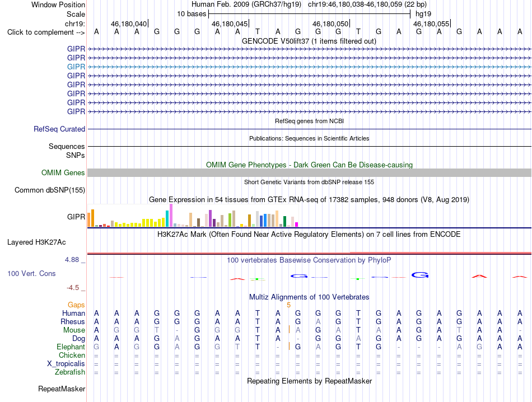
Task: Select the Scale track label
Action: [76, 14]
